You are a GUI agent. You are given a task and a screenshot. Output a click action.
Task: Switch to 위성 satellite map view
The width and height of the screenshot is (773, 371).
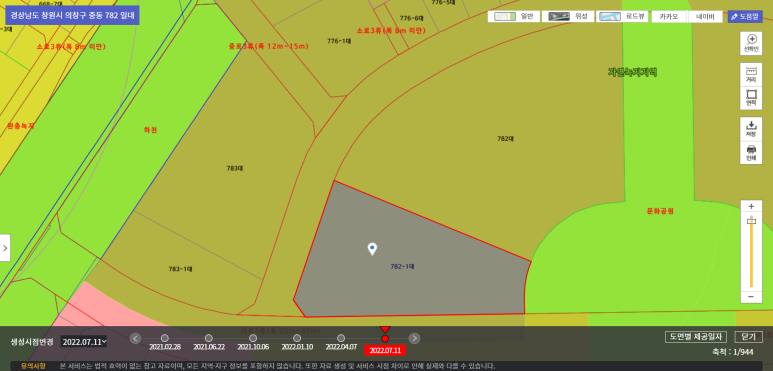(x=567, y=16)
